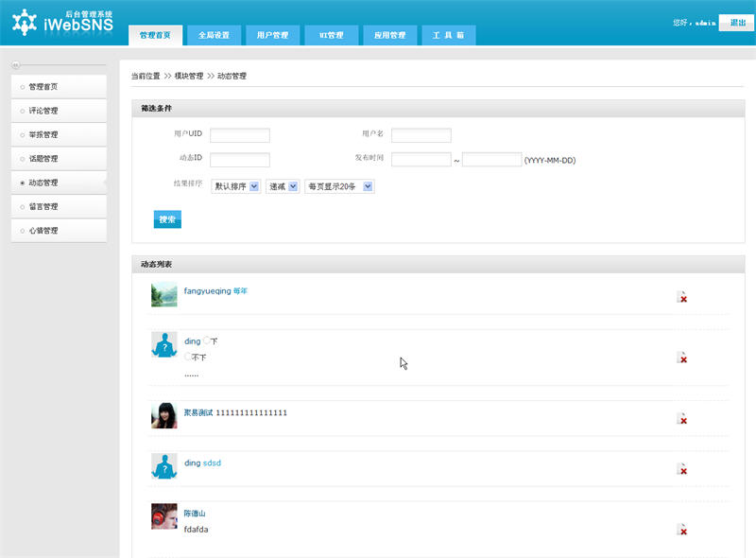Image resolution: width=756 pixels, height=558 pixels.
Task: Click the iWebSNS logo
Action: (x=62, y=22)
